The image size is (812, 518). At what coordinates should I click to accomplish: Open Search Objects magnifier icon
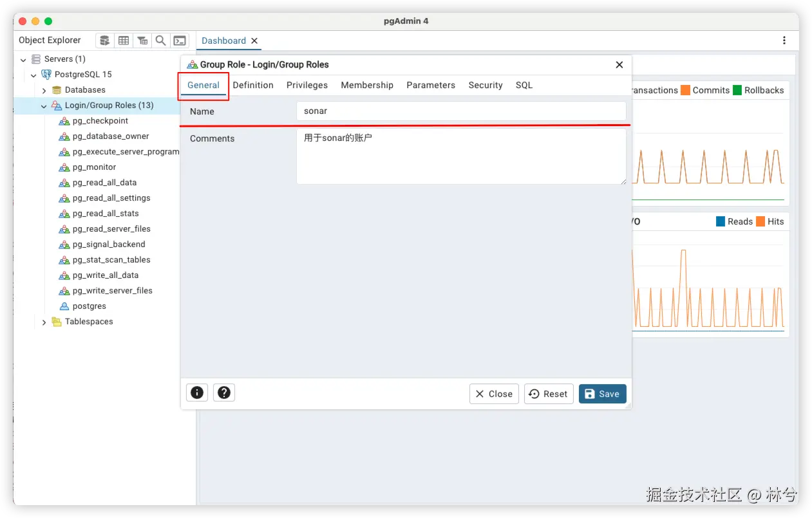pos(161,41)
